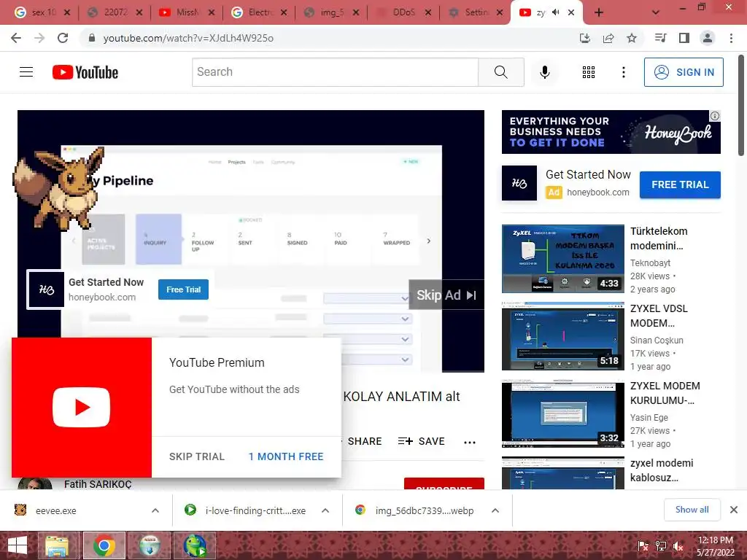Click the address bar URL

188,38
